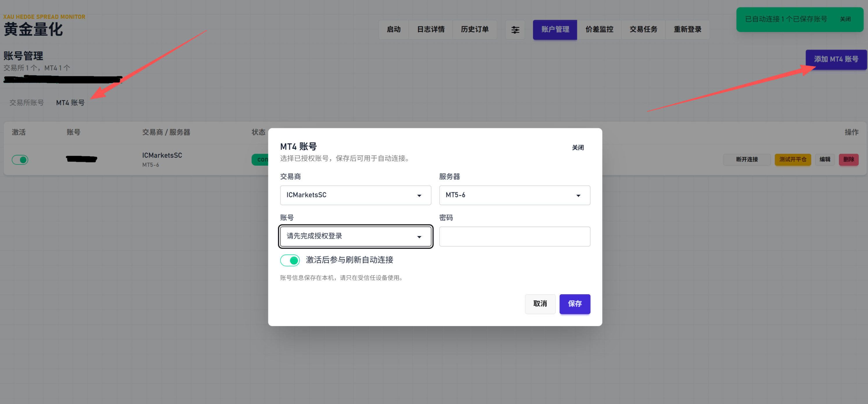Viewport: 868px width, 404px height.
Task: Dismiss the green notification with 关闭
Action: [845, 19]
